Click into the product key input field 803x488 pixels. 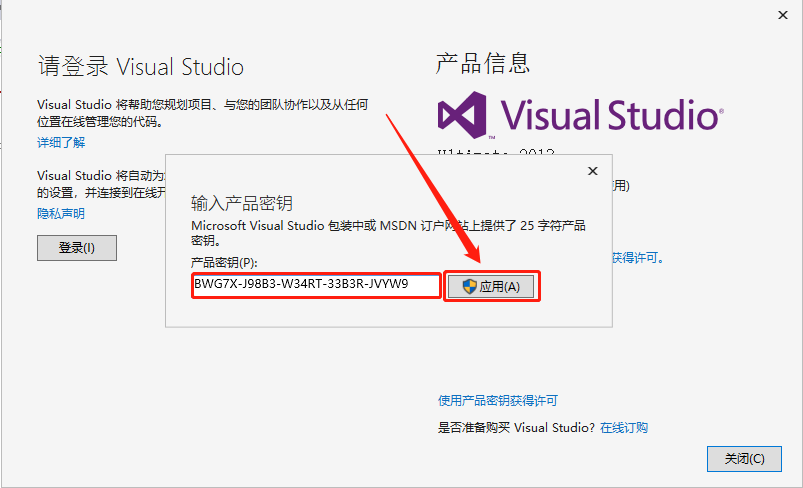(x=316, y=285)
